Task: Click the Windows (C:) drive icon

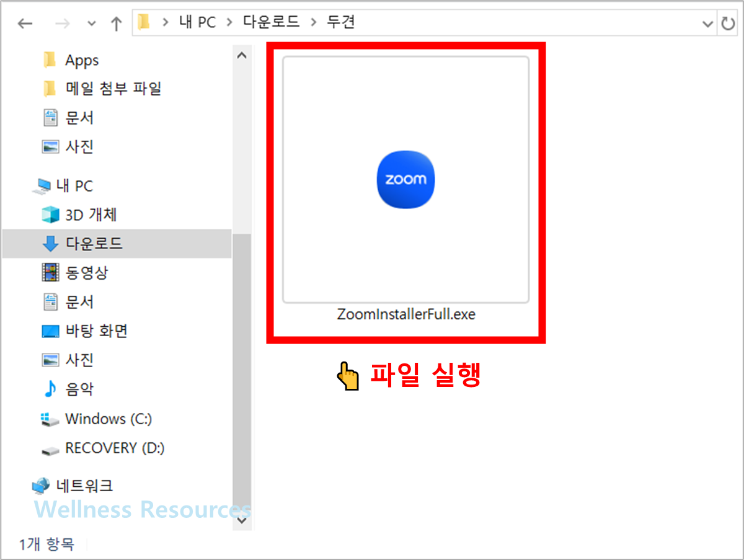Action: click(50, 419)
